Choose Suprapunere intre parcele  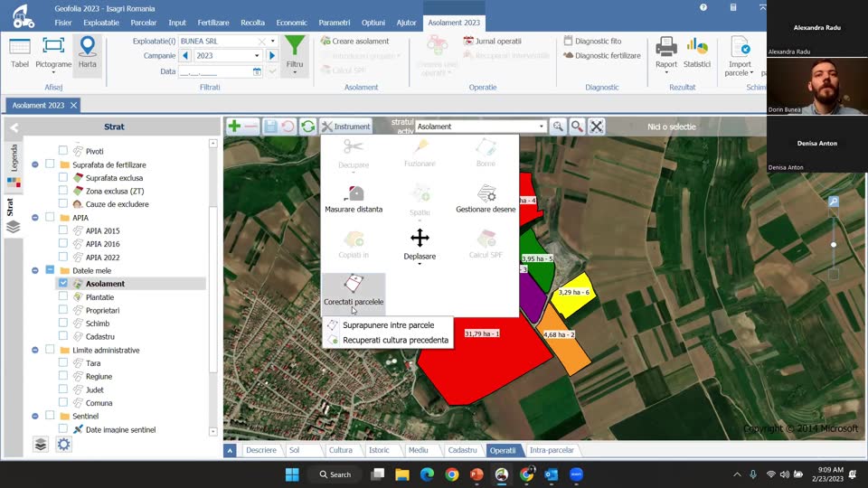tap(388, 324)
